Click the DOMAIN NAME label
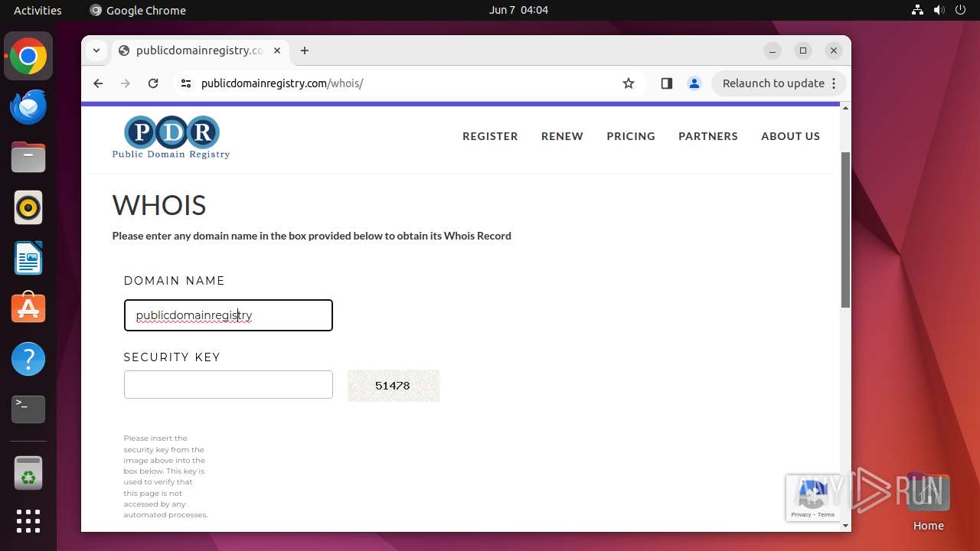 175,281
